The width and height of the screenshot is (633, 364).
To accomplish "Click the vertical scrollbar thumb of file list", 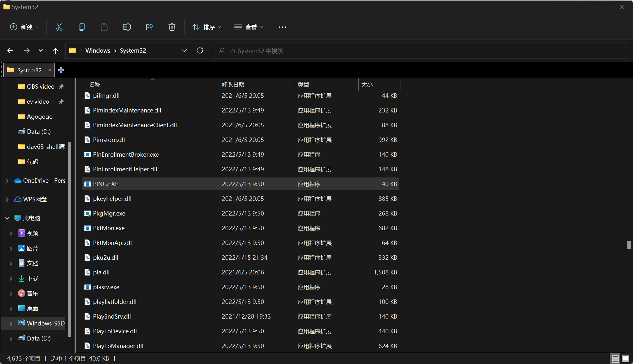I will (629, 245).
